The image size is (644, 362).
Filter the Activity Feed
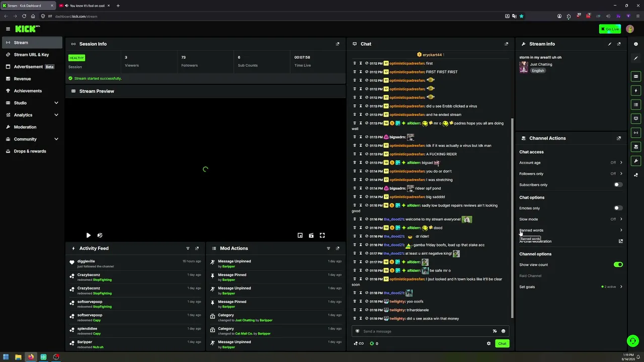pyautogui.click(x=188, y=248)
